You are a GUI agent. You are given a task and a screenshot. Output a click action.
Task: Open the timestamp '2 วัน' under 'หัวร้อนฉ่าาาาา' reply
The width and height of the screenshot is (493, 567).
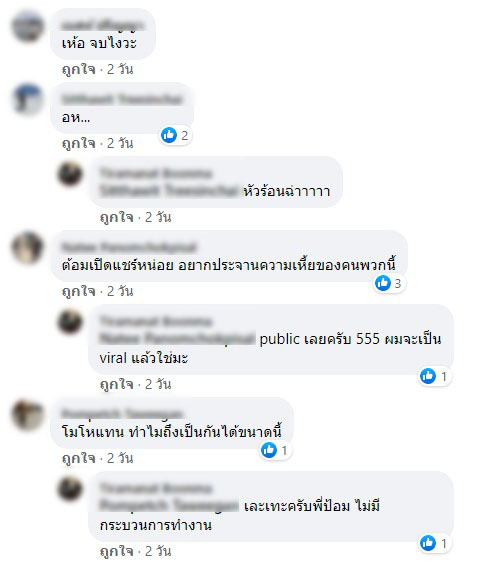[x=158, y=217]
